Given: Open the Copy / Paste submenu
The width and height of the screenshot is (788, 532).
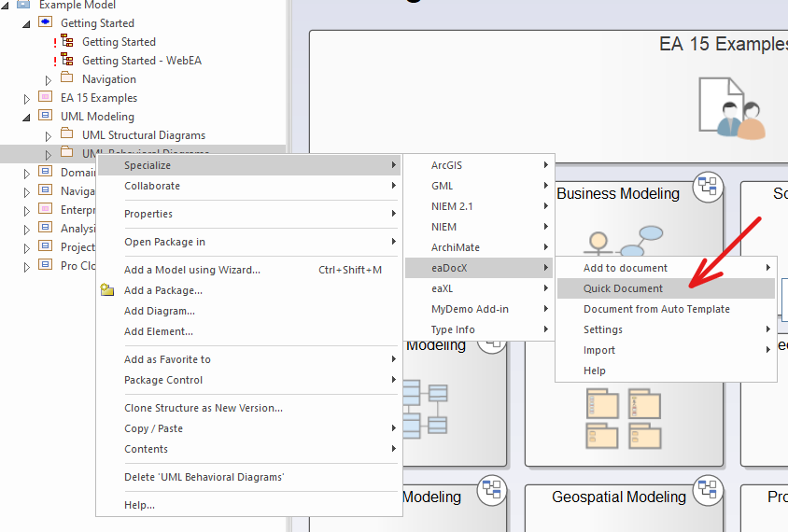Looking at the screenshot, I should 249,429.
